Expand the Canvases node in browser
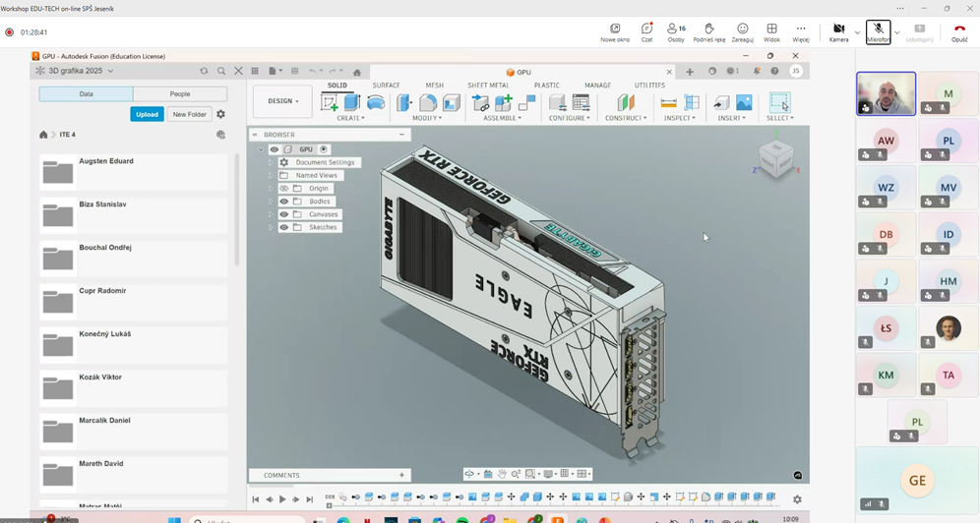This screenshot has width=980, height=523. pyautogui.click(x=271, y=214)
